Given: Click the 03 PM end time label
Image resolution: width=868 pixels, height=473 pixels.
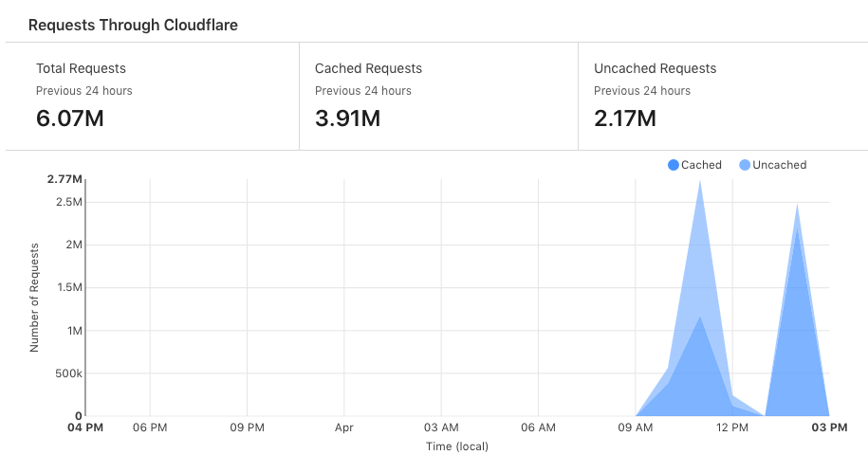Looking at the screenshot, I should click(828, 428).
